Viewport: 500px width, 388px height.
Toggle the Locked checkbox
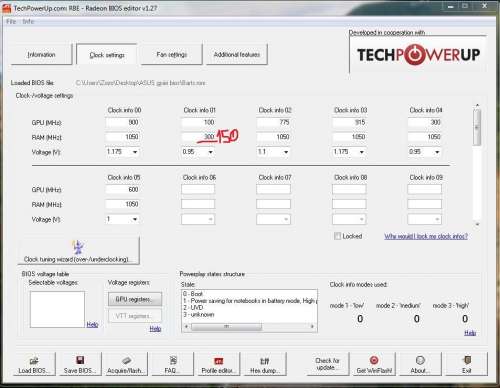[x=337, y=236]
